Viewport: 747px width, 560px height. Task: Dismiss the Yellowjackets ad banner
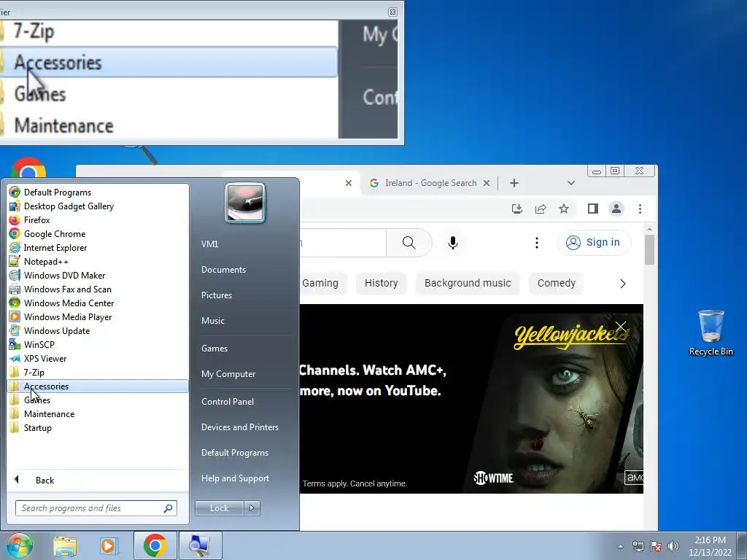(x=621, y=327)
